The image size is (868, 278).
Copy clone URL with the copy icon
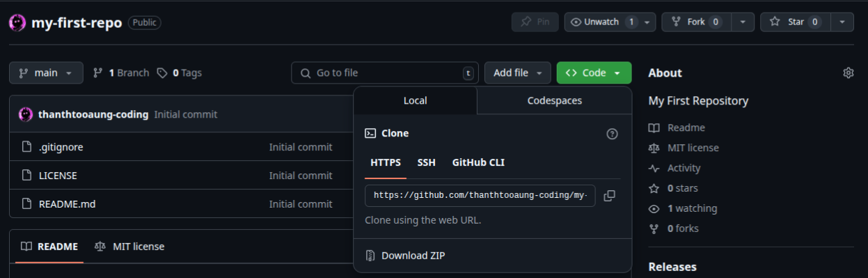click(x=609, y=196)
